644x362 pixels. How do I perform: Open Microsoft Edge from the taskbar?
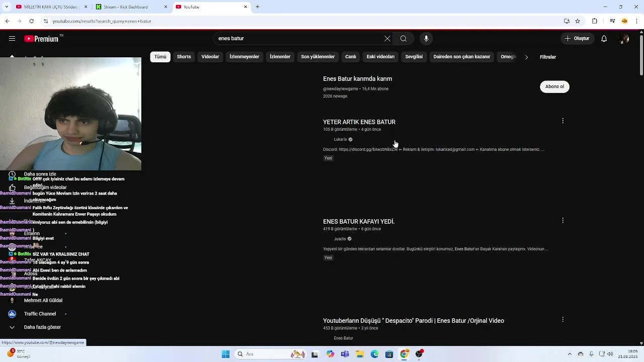pyautogui.click(x=375, y=354)
